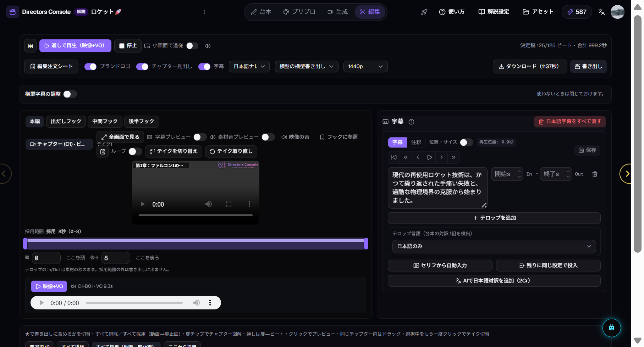Open the kebab menu next to the project title
The width and height of the screenshot is (644, 347).
coord(204,12)
